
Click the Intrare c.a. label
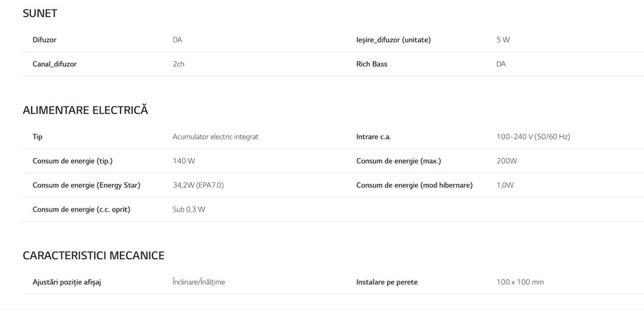point(374,137)
